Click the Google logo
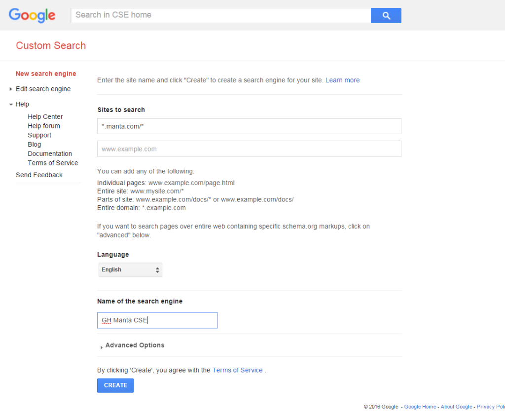505x420 pixels. tap(32, 15)
